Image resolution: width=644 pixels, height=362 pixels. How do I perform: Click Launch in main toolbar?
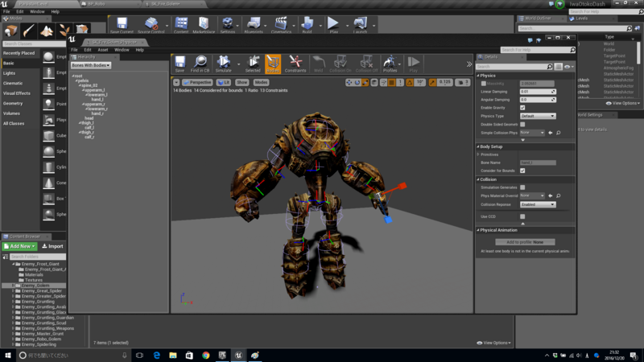(x=360, y=26)
